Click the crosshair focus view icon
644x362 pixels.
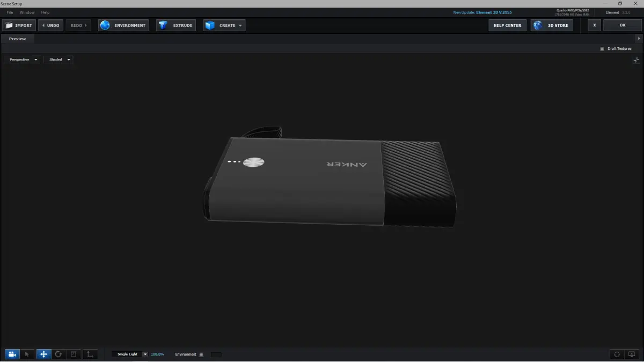[x=617, y=354]
